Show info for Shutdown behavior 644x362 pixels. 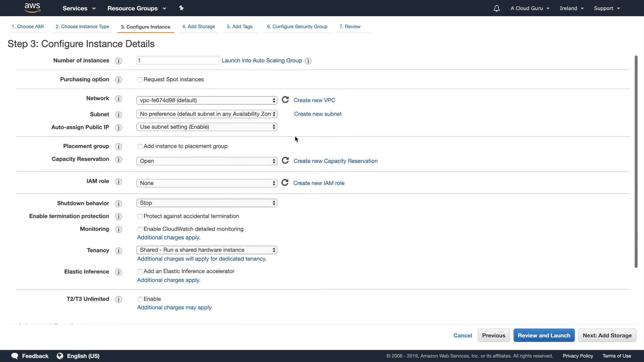118,203
